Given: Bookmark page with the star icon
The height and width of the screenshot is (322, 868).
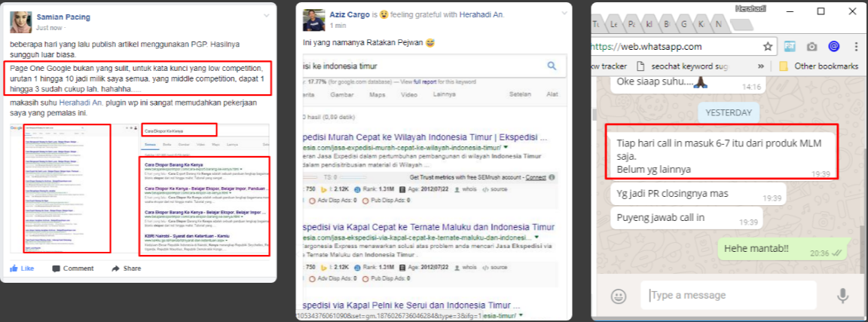Looking at the screenshot, I should tap(767, 47).
